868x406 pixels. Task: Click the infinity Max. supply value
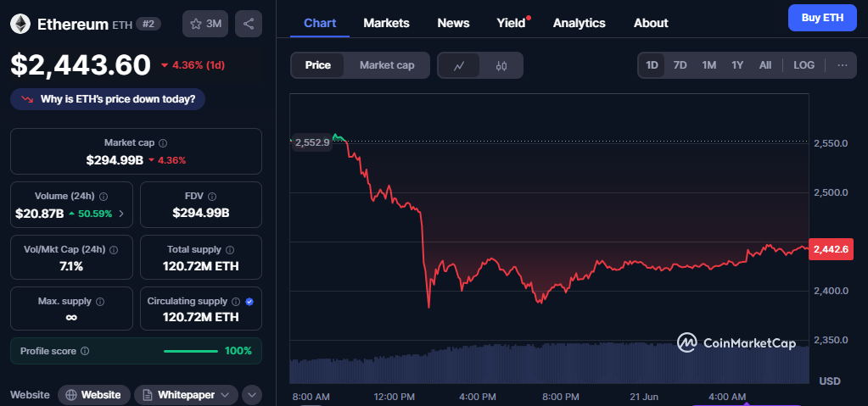(x=71, y=318)
